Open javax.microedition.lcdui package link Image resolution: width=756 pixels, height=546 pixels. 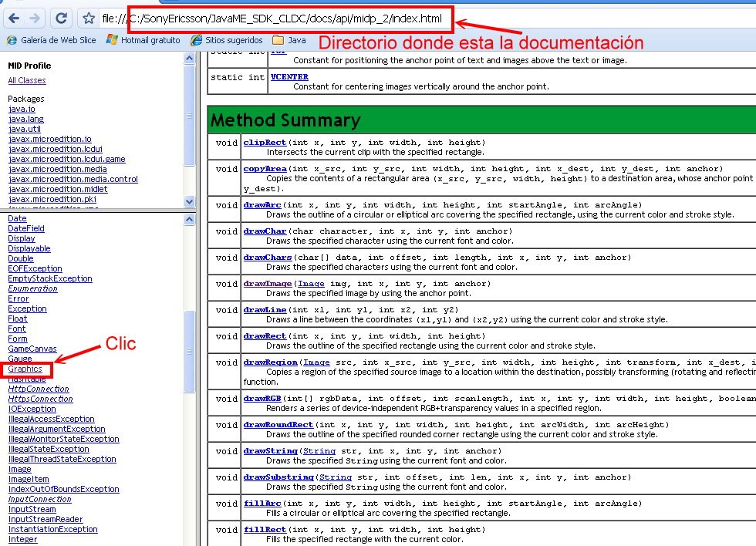(56, 149)
